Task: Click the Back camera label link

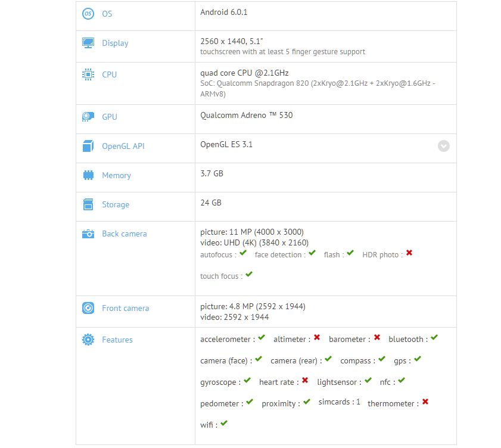Action: click(x=124, y=234)
